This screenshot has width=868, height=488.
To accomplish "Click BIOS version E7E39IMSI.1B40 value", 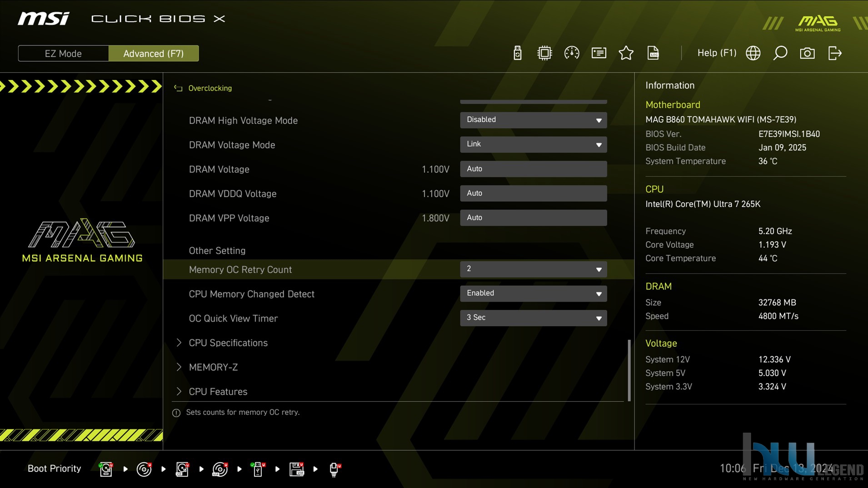I will (789, 134).
